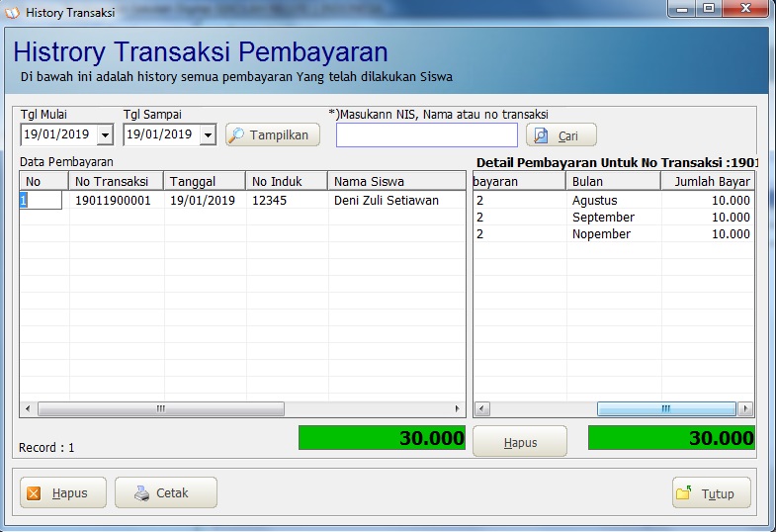
Task: Open the Tgl Mulai date dropdown
Action: click(105, 135)
